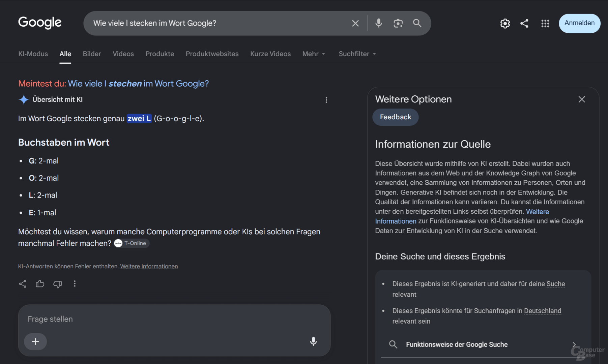The width and height of the screenshot is (608, 364).
Task: Open the Videos tab
Action: [x=123, y=54]
